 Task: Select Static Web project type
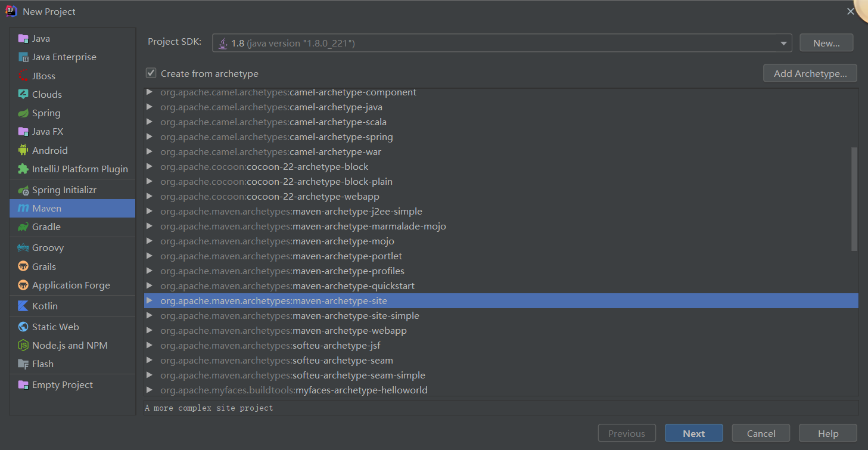(73, 327)
